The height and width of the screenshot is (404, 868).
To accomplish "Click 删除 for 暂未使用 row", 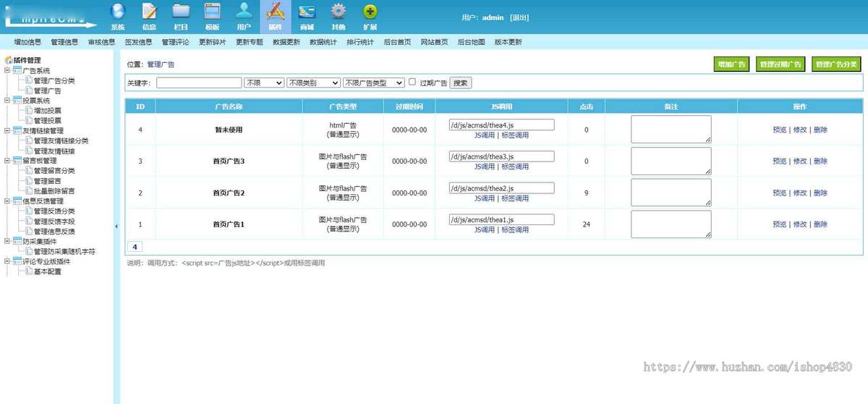I will coord(820,130).
